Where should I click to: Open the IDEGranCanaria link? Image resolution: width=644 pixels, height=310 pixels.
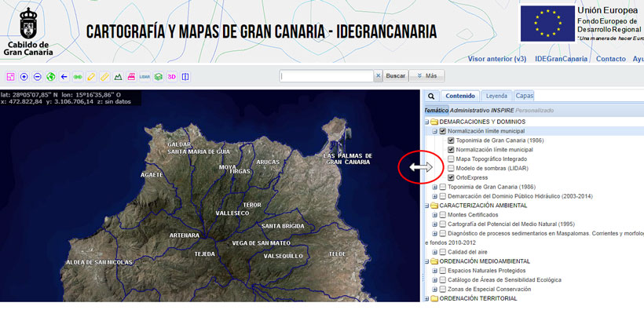click(561, 59)
